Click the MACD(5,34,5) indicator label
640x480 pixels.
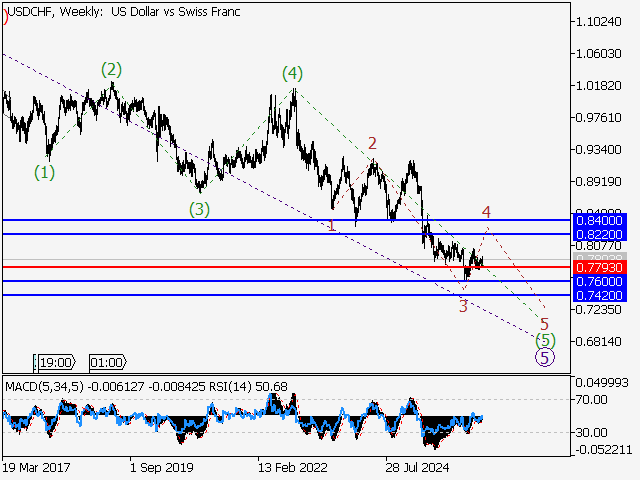click(44, 386)
